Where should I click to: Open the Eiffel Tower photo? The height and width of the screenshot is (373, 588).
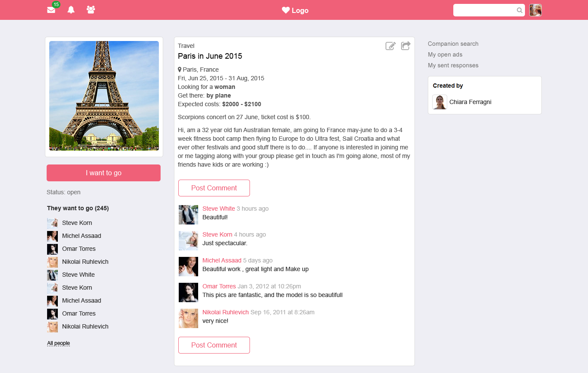104,96
